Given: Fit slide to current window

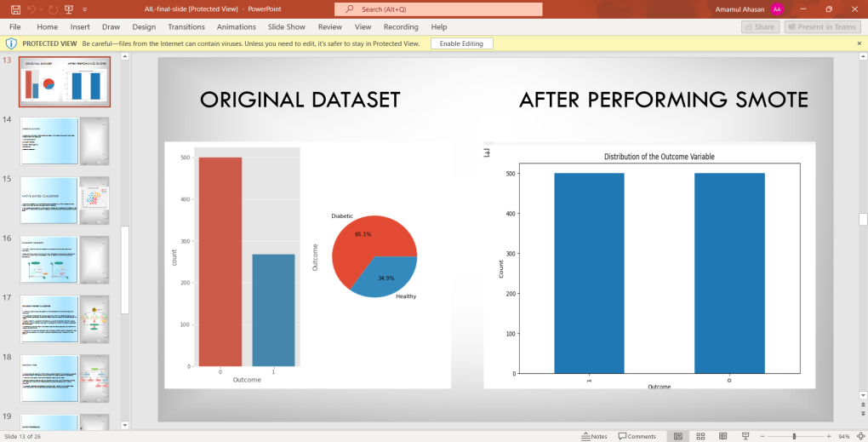Looking at the screenshot, I should (859, 436).
